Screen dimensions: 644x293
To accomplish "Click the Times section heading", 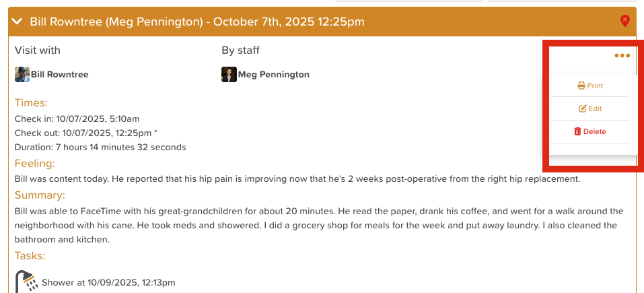I will coord(32,103).
